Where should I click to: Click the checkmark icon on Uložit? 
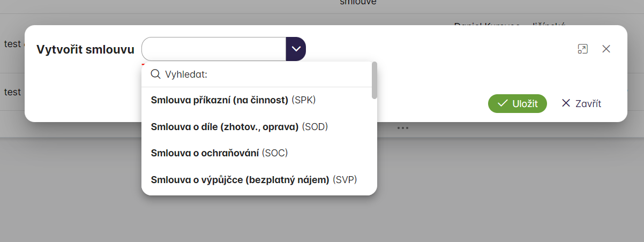502,104
